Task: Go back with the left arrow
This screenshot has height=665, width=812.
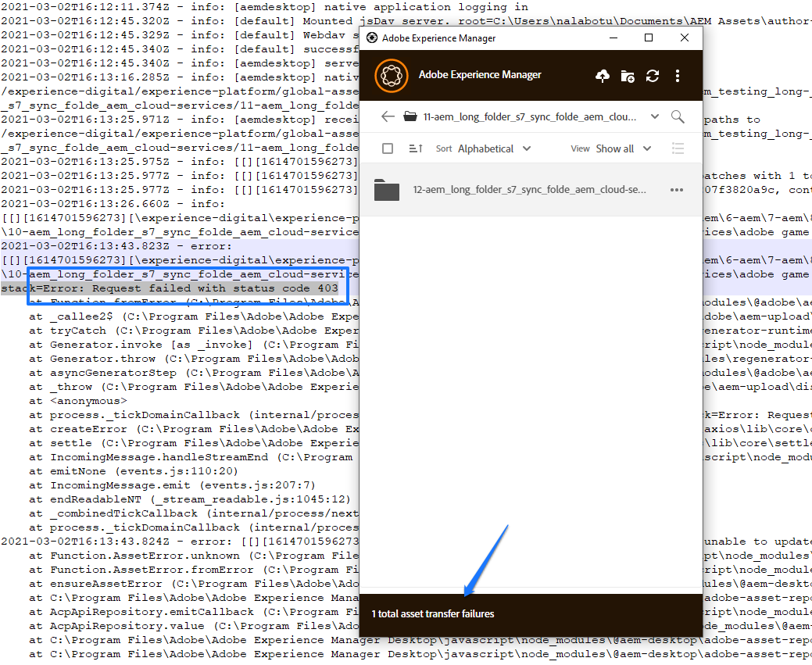Action: tap(388, 116)
